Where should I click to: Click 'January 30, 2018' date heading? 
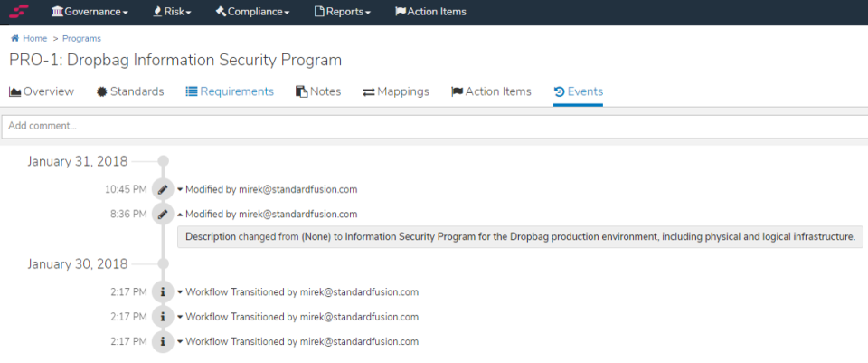(x=78, y=263)
